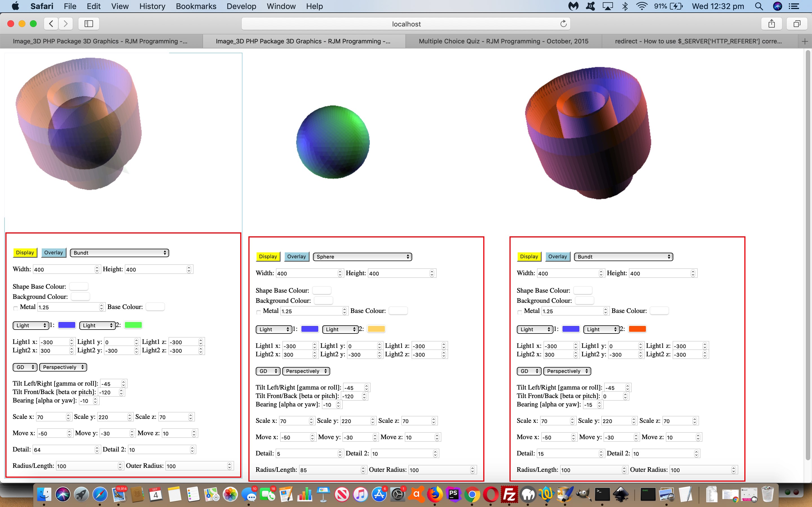Enable Metal checkbox in left panel
Viewport: 812px width, 507px height.
tap(16, 308)
